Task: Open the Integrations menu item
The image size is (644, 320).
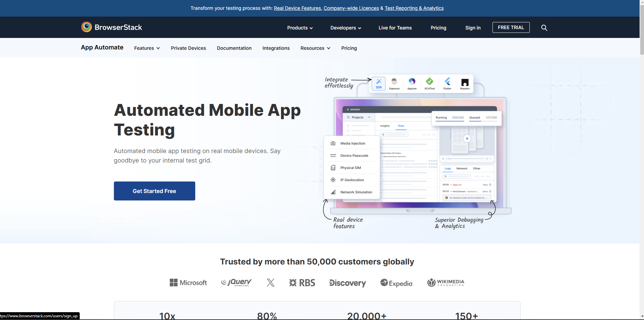Action: click(x=276, y=48)
